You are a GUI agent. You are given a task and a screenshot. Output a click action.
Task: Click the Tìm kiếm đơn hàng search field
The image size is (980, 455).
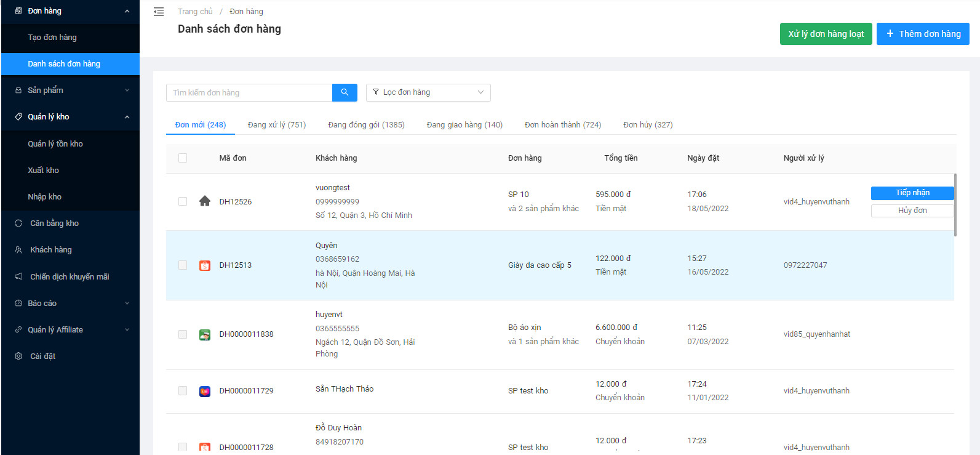click(x=249, y=92)
